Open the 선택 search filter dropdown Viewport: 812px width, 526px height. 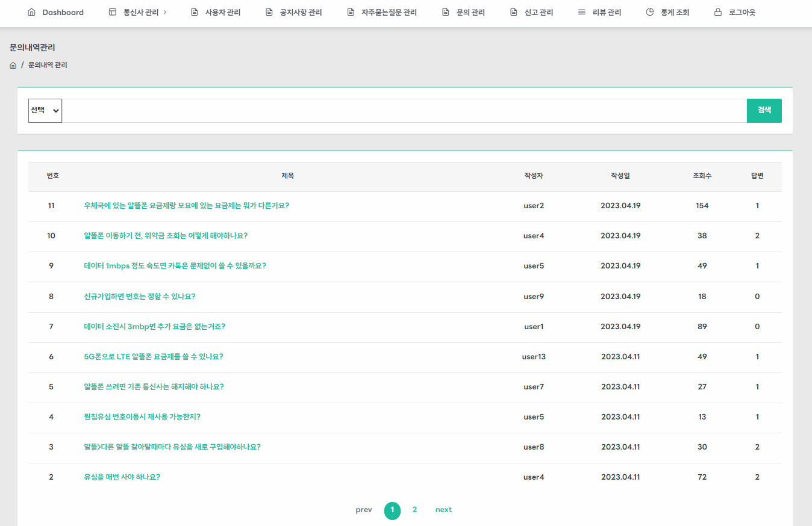click(45, 110)
